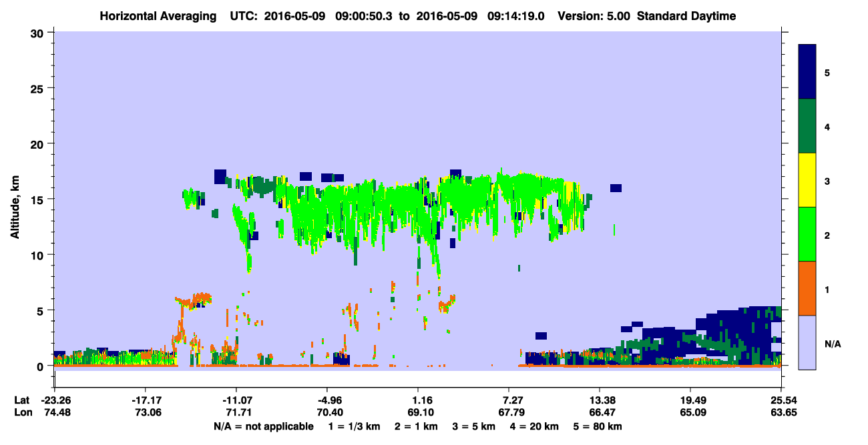
Task: Click the isolated blue square near 16 km at right
Action: (616, 188)
